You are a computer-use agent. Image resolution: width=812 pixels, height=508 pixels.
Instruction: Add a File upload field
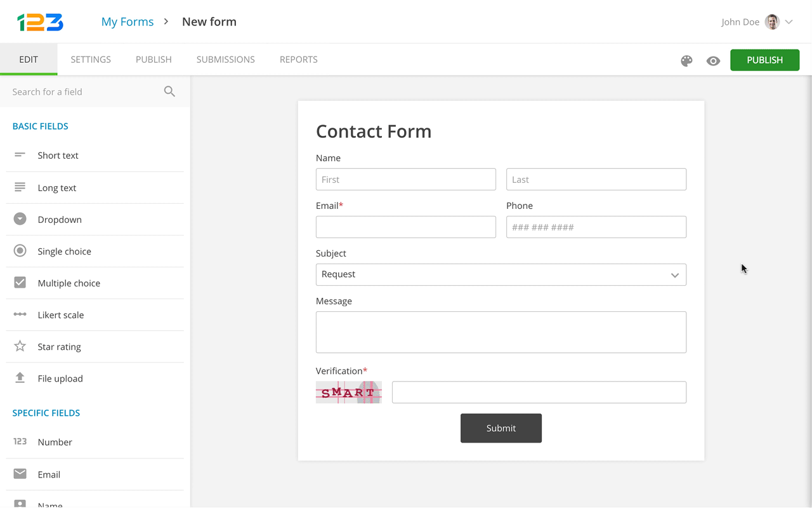click(95, 378)
